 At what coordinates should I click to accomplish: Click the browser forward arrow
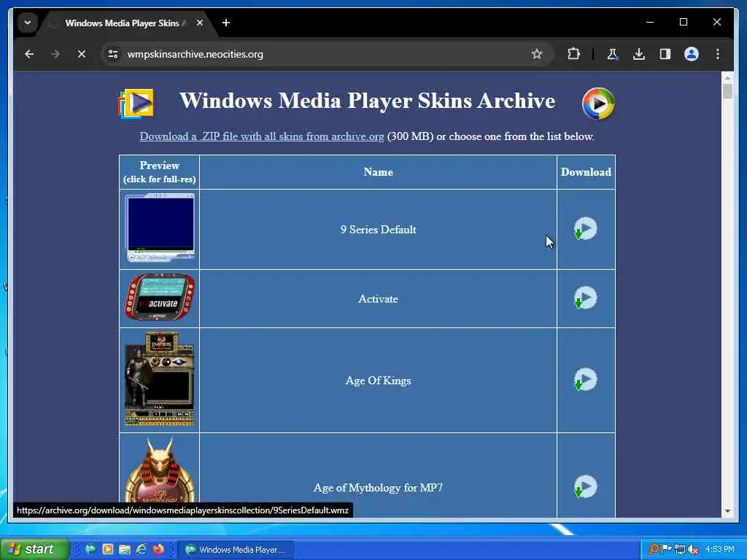(x=55, y=54)
